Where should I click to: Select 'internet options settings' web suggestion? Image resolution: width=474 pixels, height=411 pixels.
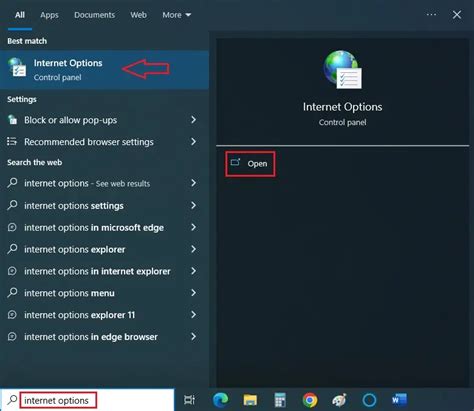[104, 205]
